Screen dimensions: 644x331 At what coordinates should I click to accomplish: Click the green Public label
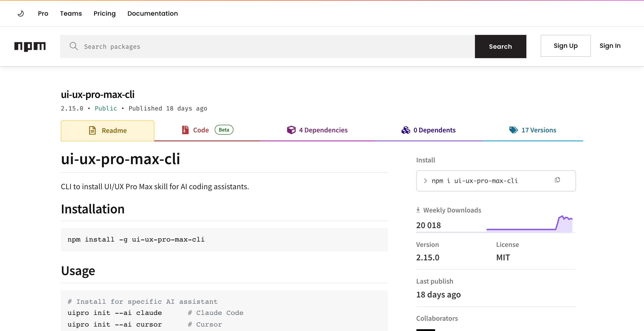[106, 108]
